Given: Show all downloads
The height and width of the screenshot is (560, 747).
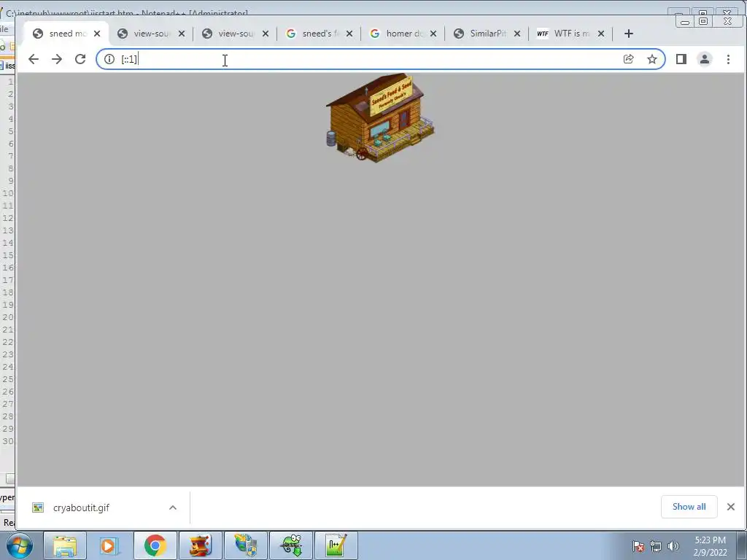Looking at the screenshot, I should coord(689,507).
